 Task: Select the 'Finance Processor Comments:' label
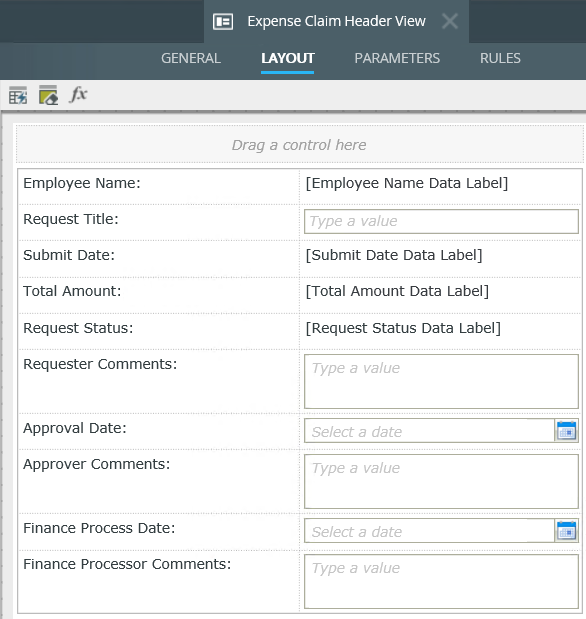coord(127,564)
